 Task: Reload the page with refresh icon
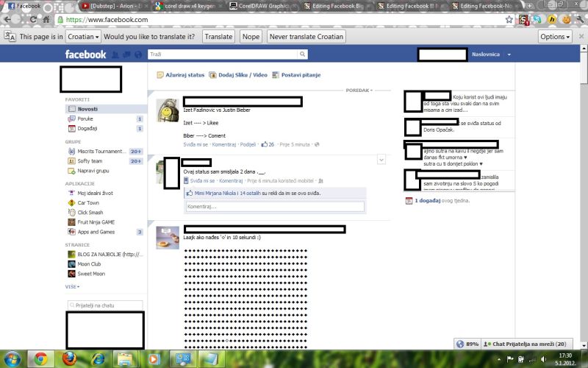pyautogui.click(x=33, y=20)
